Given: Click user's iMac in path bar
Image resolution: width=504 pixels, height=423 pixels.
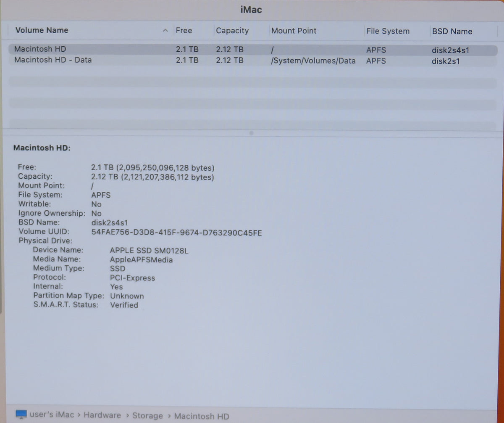Looking at the screenshot, I should click(x=52, y=415).
